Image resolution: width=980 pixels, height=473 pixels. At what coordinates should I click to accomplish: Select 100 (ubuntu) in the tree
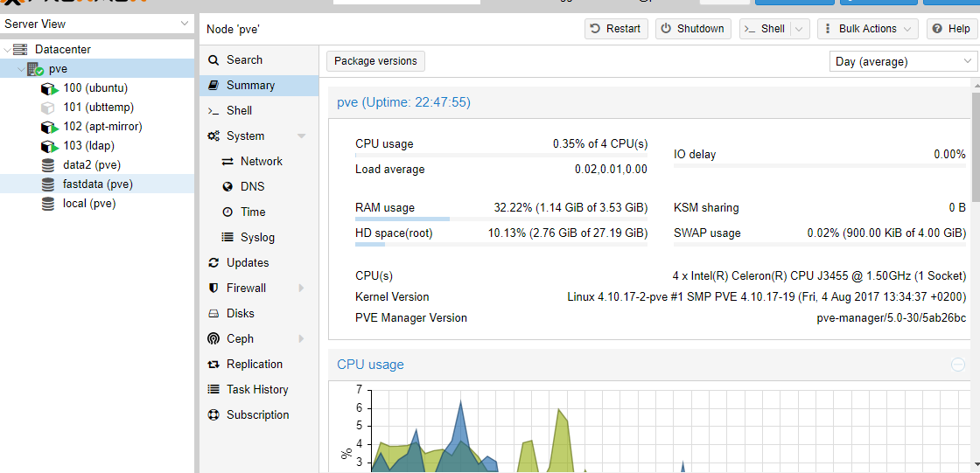(97, 88)
